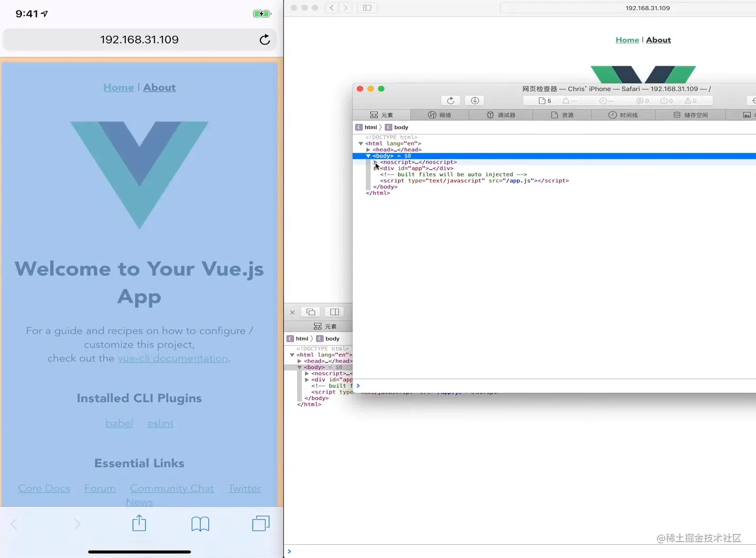Click the body breadcrumb in docked inspector
The image size is (756, 558).
[328, 339]
